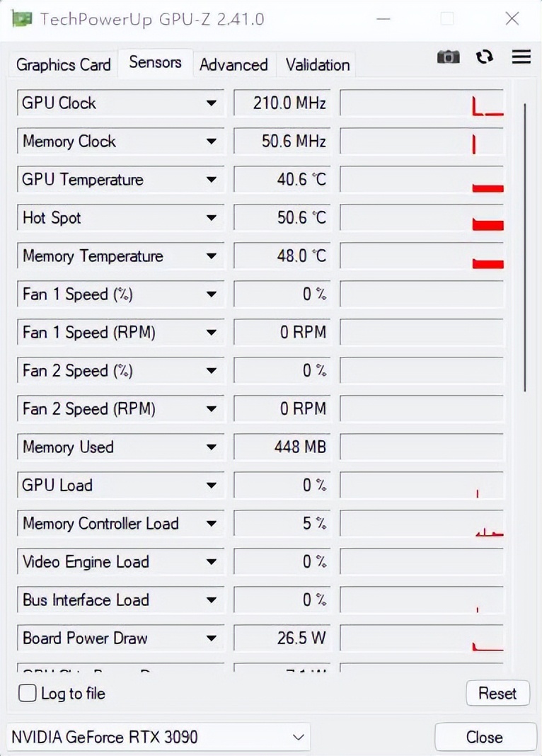This screenshot has width=542, height=756.
Task: Open the Advanced tab
Action: (x=233, y=65)
